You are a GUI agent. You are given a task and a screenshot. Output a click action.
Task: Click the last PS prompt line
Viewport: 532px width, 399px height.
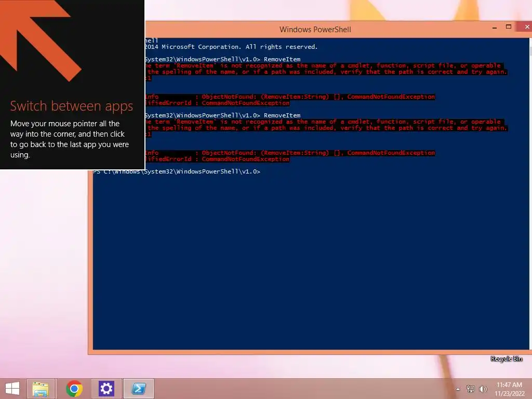click(177, 171)
